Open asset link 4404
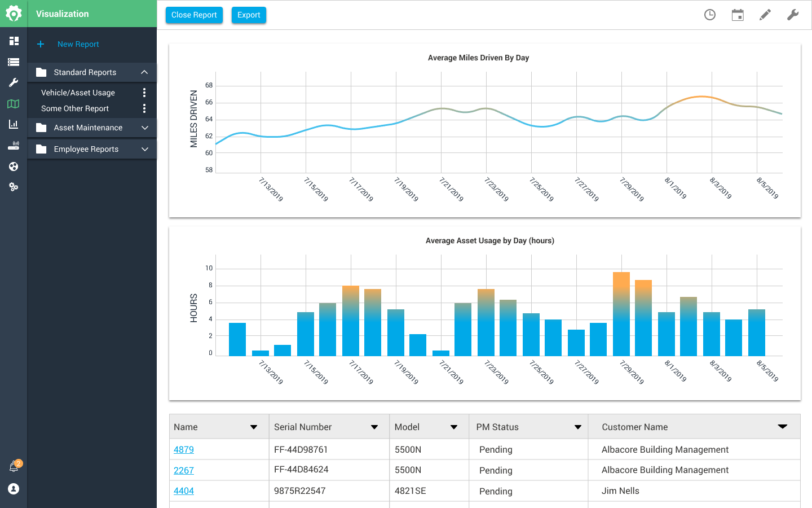This screenshot has height=508, width=812. click(184, 491)
